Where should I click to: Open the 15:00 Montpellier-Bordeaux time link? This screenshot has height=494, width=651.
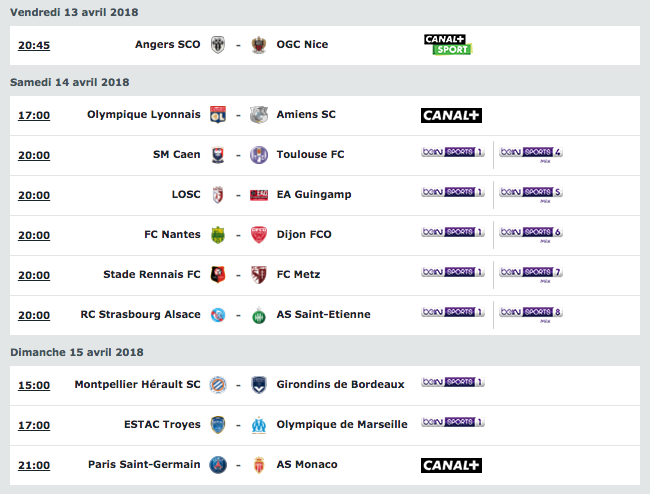point(34,386)
